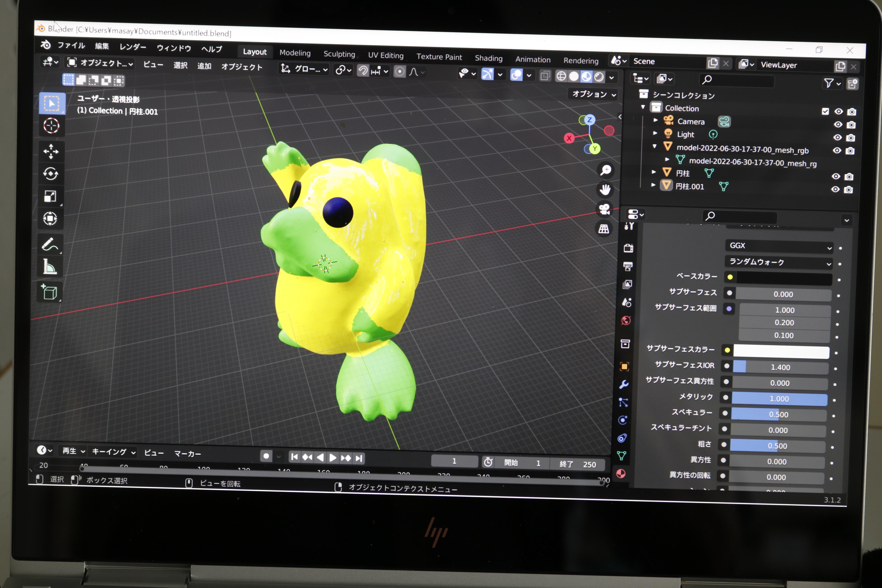Open the マーカー timeline menu

[x=188, y=454]
